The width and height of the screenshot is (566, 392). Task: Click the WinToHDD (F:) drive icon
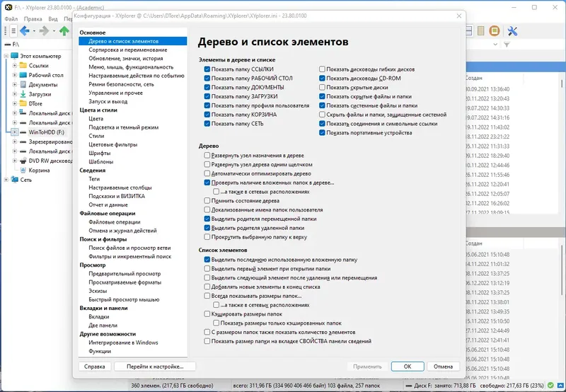click(23, 132)
